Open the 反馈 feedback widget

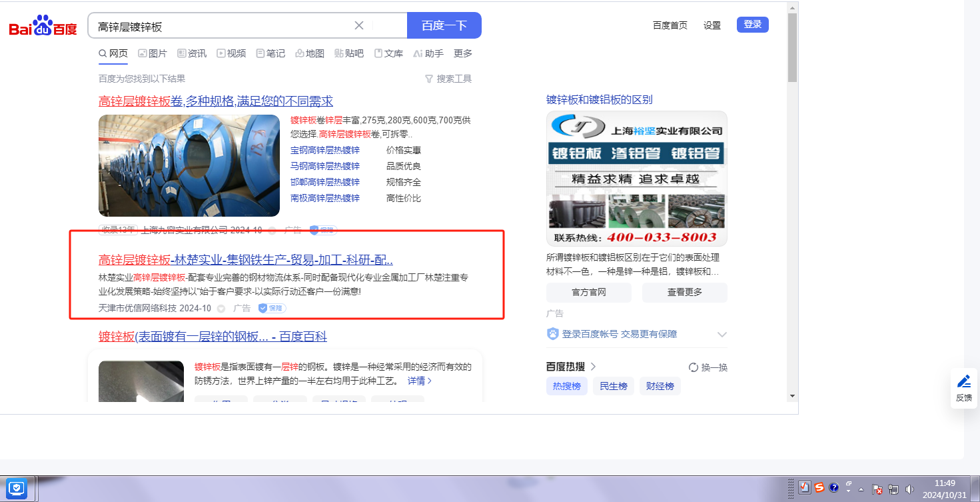(964, 388)
